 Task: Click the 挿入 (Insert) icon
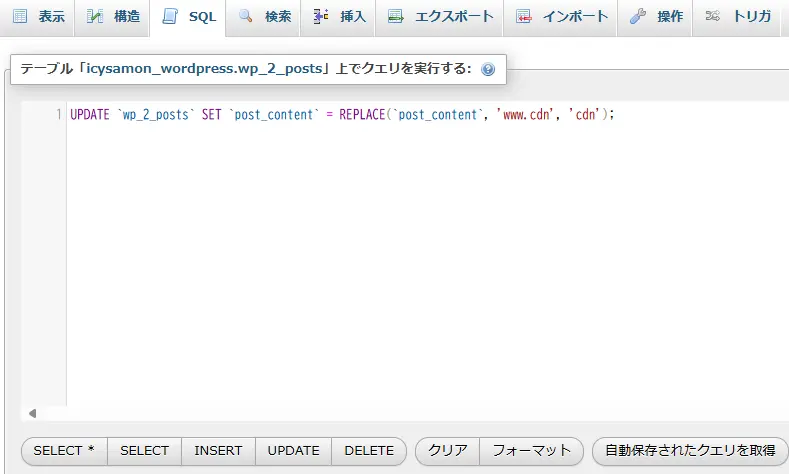click(321, 16)
